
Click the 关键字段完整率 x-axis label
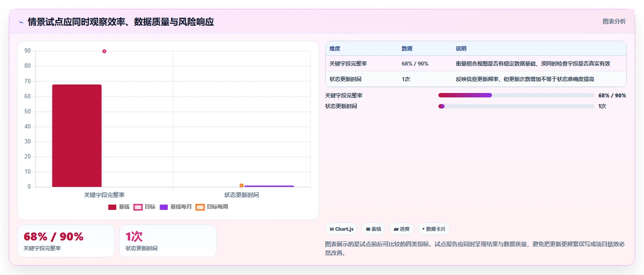104,195
